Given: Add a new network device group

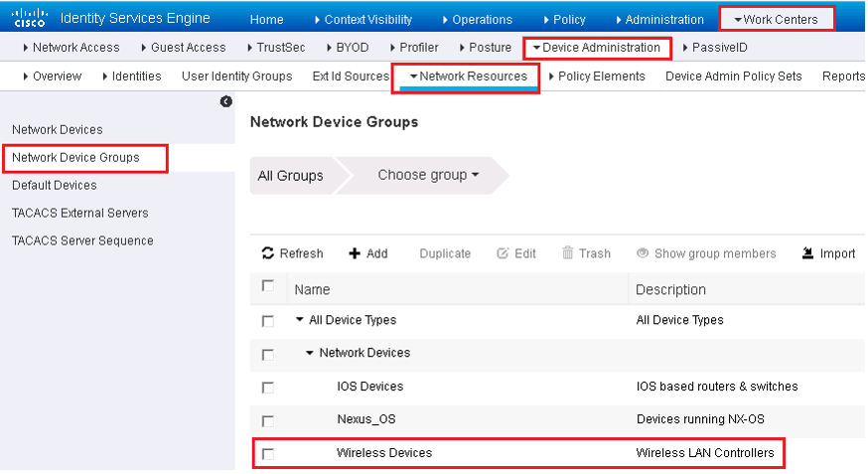Looking at the screenshot, I should (x=368, y=253).
